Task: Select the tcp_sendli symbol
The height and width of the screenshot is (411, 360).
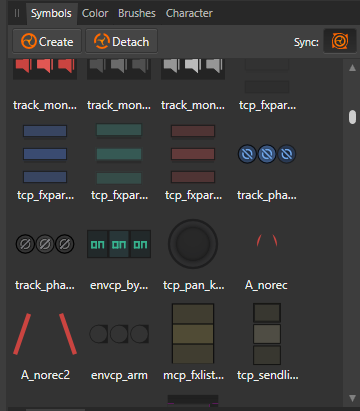Action: click(267, 334)
